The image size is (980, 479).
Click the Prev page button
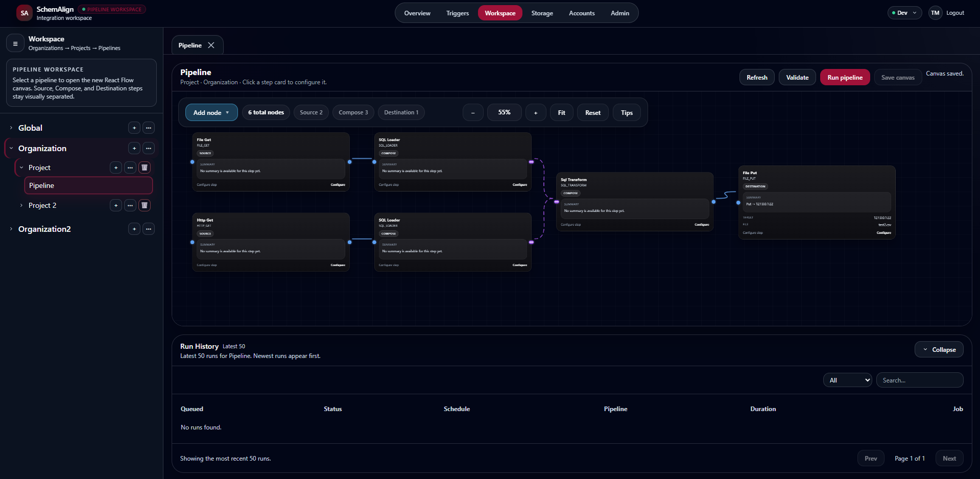[x=871, y=458]
